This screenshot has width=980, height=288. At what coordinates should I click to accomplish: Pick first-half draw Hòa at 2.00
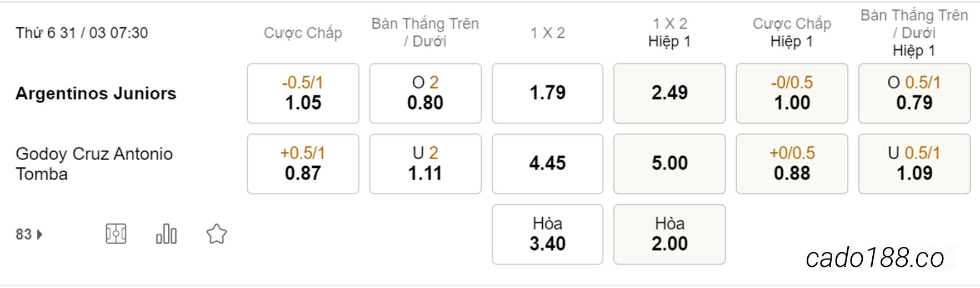tap(669, 234)
